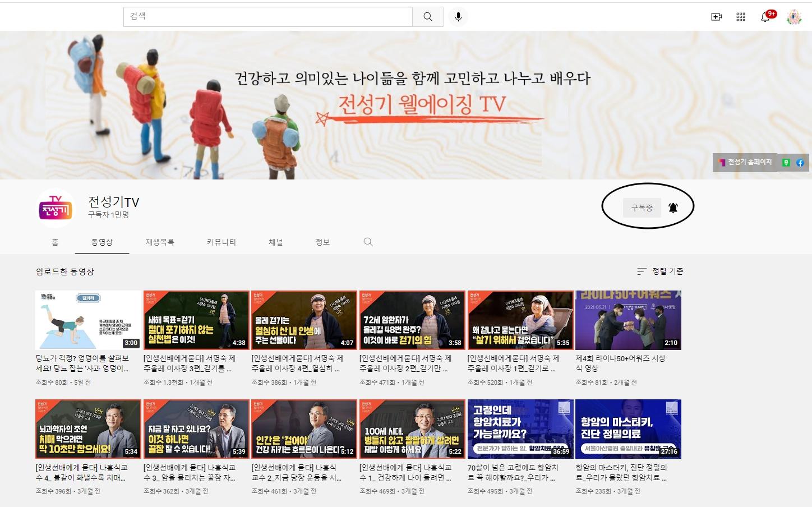Viewport: 812px width, 507px height.
Task: Click the 전성기TV channel name
Action: tap(113, 202)
